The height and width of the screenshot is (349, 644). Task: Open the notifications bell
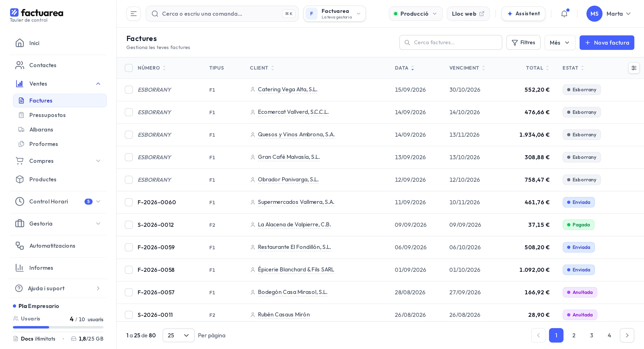[564, 14]
